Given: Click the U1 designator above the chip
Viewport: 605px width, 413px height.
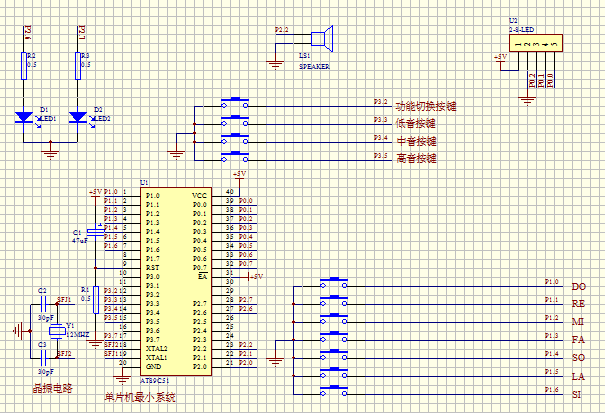Looking at the screenshot, I should click(x=144, y=183).
